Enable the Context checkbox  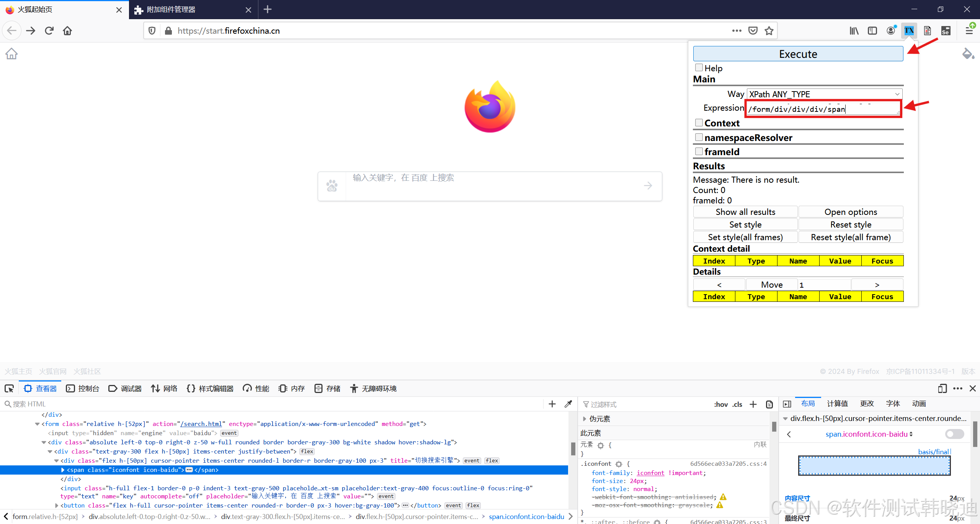coord(699,123)
